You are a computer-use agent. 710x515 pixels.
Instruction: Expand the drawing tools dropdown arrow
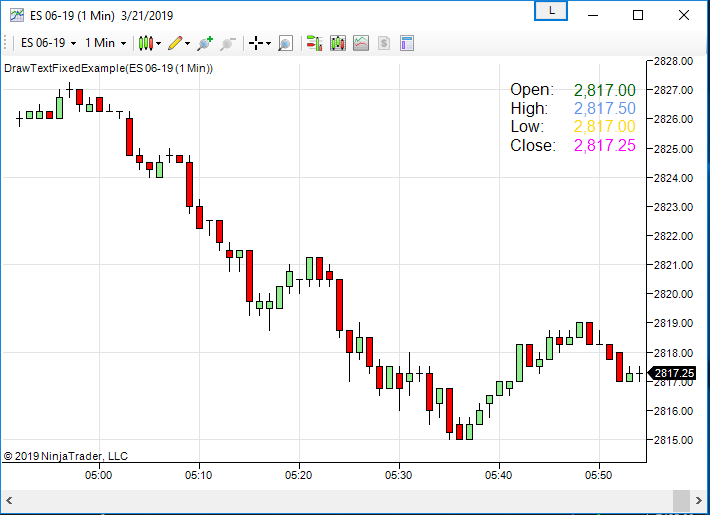point(187,43)
